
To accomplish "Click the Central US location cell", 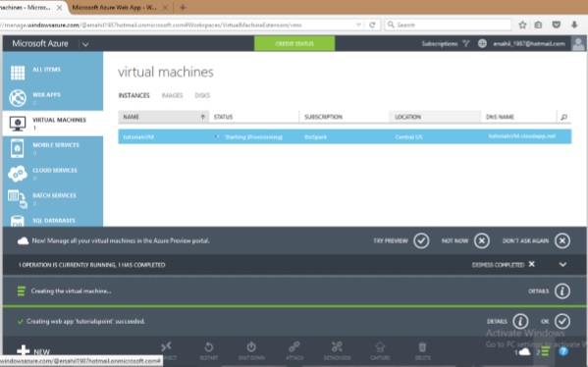I will pos(408,136).
